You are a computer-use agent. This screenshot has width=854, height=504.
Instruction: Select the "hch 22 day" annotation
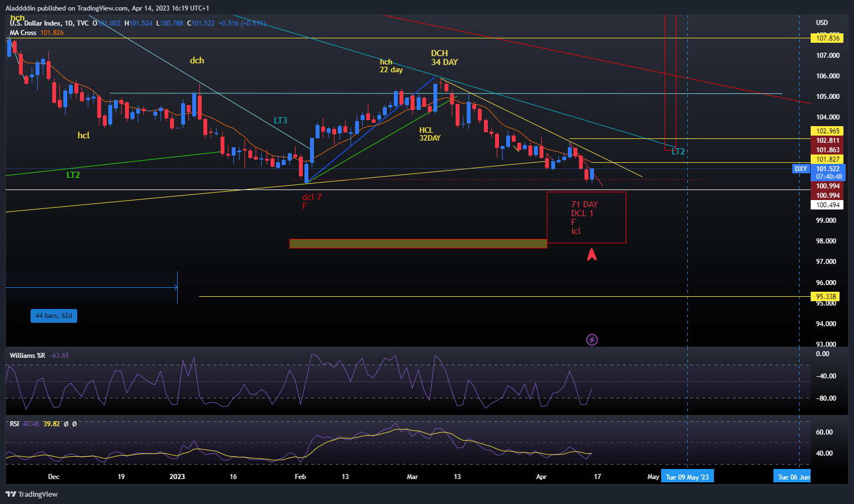[x=391, y=66]
